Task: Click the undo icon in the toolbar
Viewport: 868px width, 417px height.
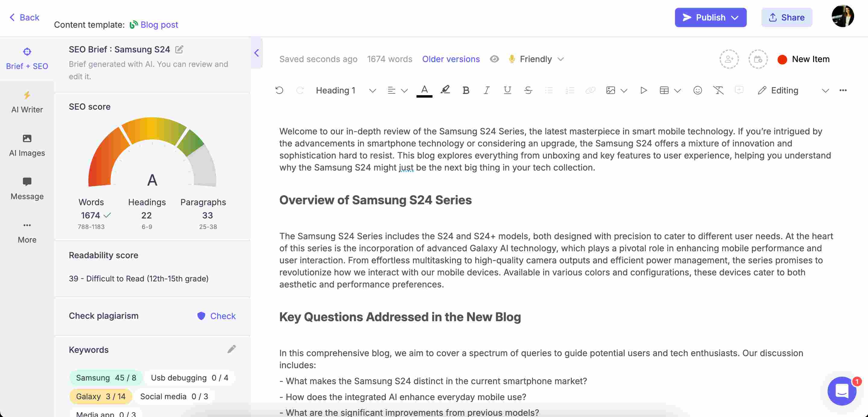Action: [279, 90]
